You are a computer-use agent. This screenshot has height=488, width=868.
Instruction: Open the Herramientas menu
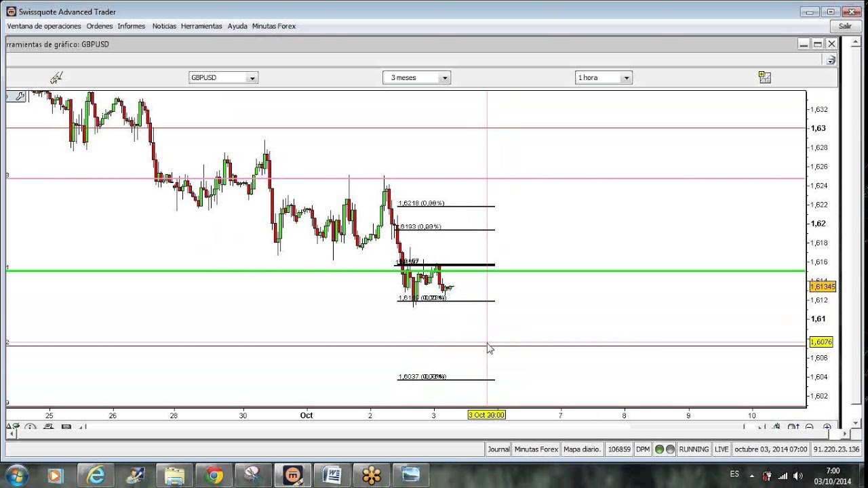201,26
